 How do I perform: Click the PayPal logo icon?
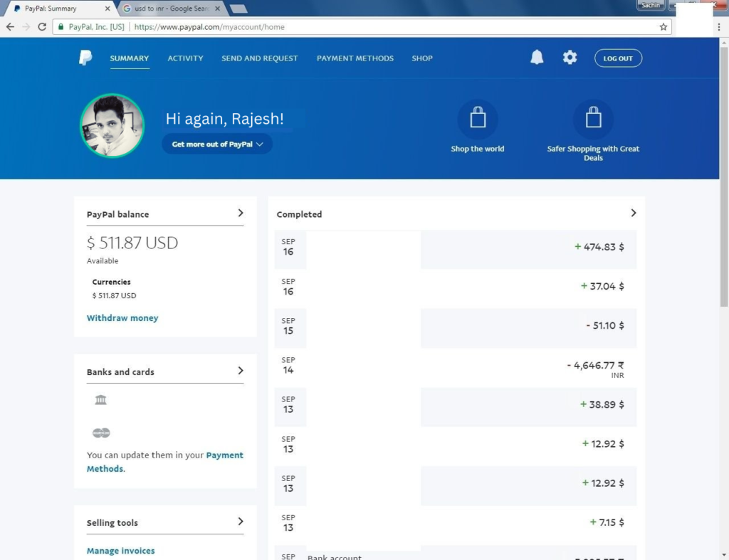[85, 58]
